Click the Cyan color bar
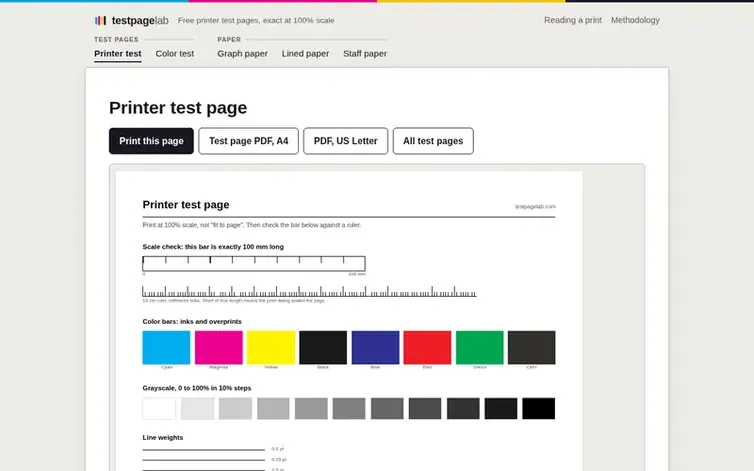The width and height of the screenshot is (754, 471). point(166,347)
